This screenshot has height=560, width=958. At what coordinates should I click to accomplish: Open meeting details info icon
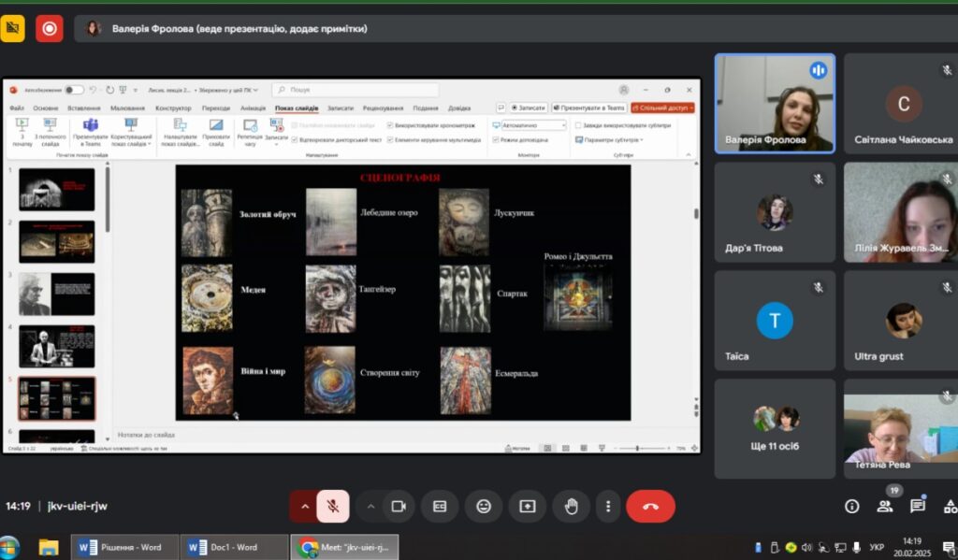coord(851,506)
